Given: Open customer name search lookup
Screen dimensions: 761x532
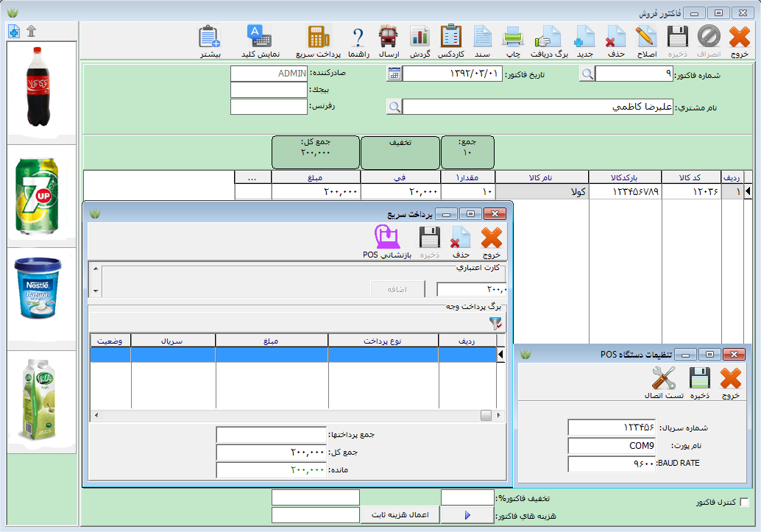Looking at the screenshot, I should (x=394, y=107).
